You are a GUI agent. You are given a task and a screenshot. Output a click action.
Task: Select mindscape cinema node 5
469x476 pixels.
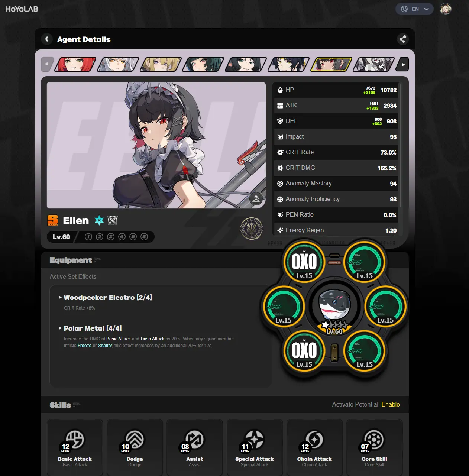[133, 237]
